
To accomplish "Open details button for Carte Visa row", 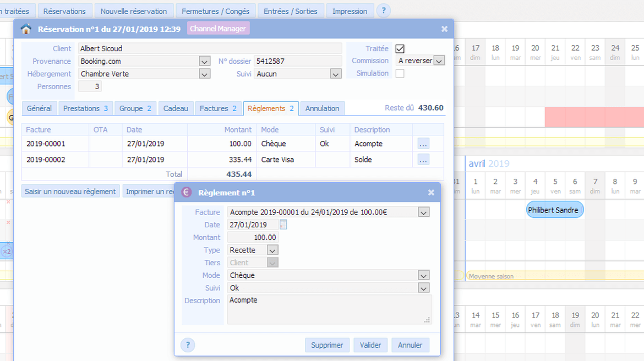I will click(423, 160).
